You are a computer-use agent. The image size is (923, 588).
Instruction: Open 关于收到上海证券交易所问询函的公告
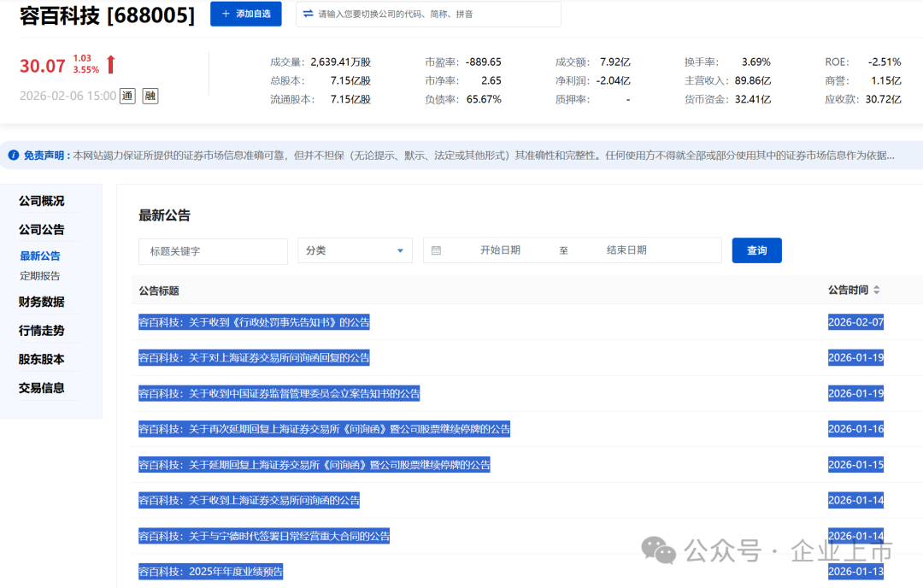click(x=249, y=500)
